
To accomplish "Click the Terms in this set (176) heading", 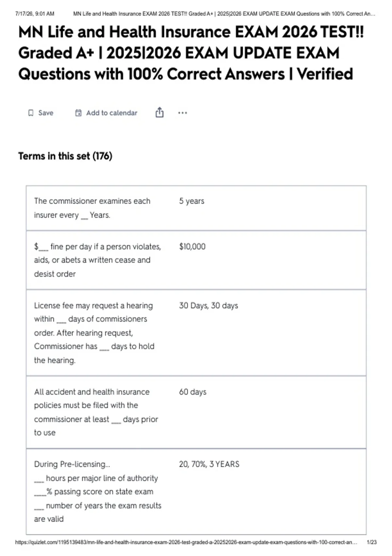I will (65, 156).
